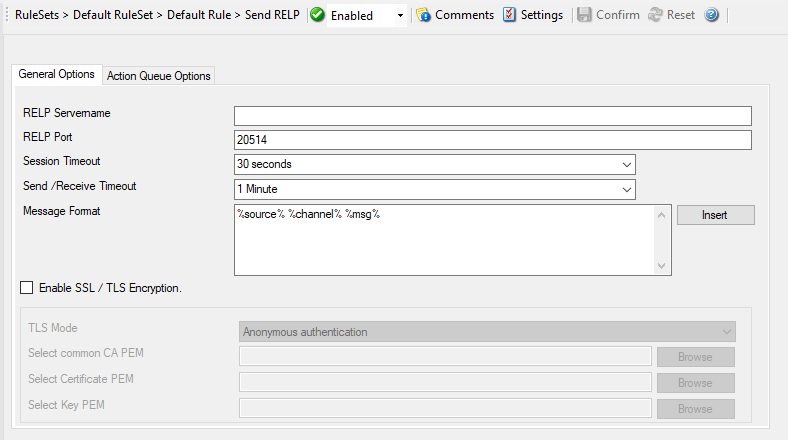Image resolution: width=788 pixels, height=440 pixels.
Task: Enable SSL / TLS Encryption checkbox
Action: 27,288
